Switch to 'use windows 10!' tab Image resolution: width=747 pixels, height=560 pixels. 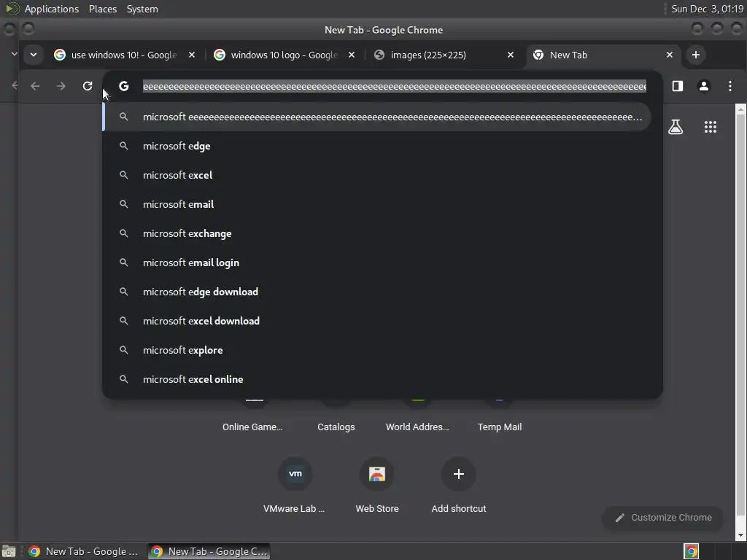(124, 55)
